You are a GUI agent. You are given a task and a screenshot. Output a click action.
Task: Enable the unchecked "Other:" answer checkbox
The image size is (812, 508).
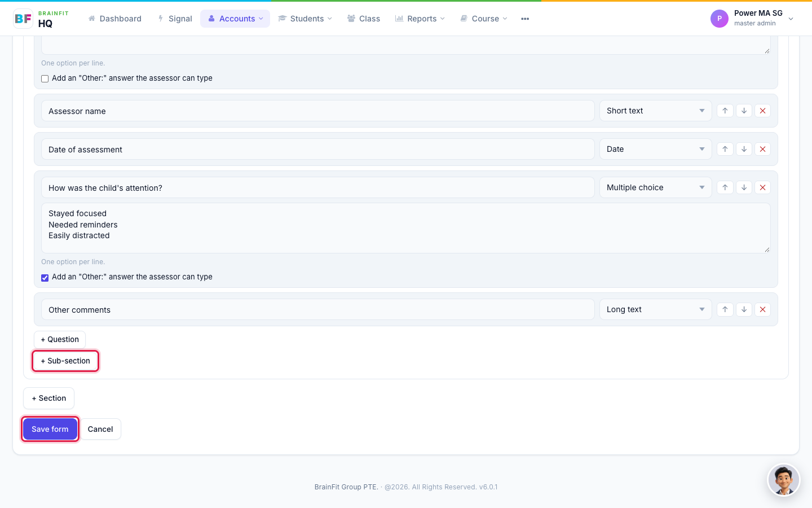[x=45, y=79]
